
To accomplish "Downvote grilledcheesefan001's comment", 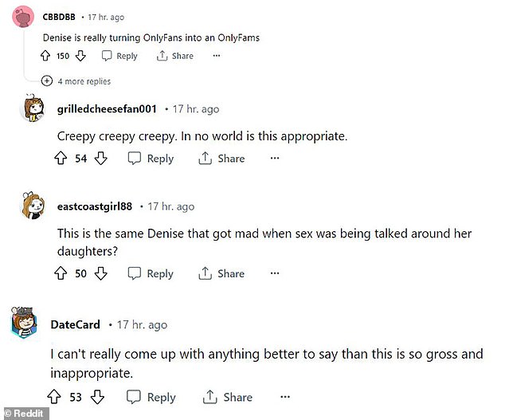I will click(x=101, y=159).
